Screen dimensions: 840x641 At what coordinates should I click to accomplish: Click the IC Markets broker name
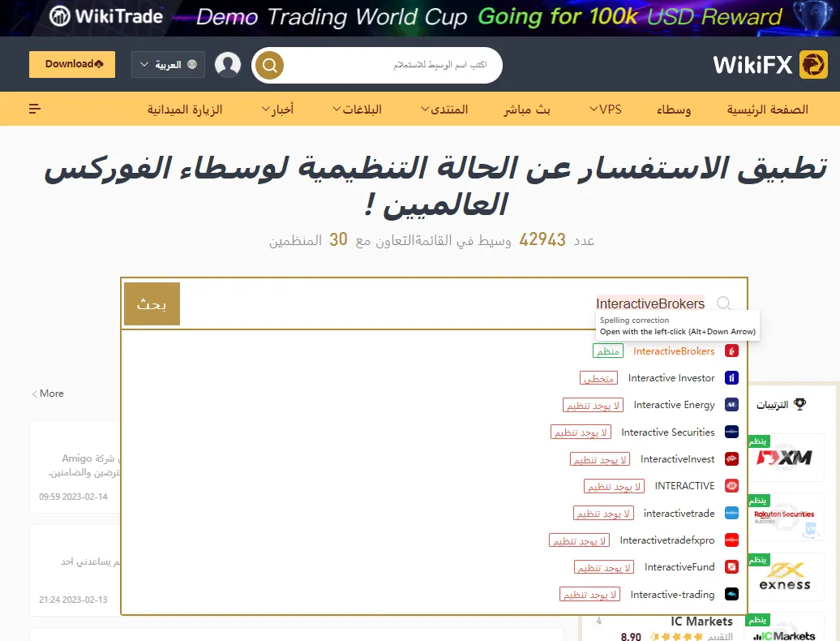pyautogui.click(x=701, y=622)
